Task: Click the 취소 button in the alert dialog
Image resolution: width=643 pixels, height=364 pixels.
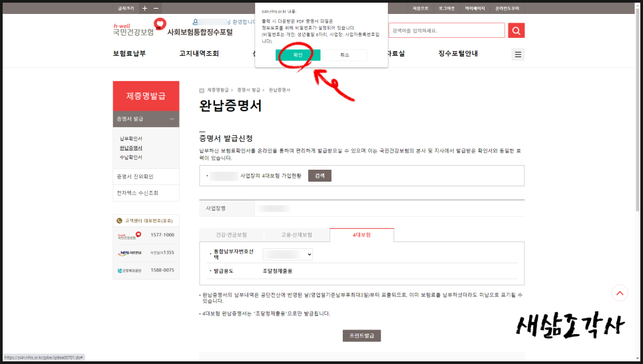Action: point(345,55)
